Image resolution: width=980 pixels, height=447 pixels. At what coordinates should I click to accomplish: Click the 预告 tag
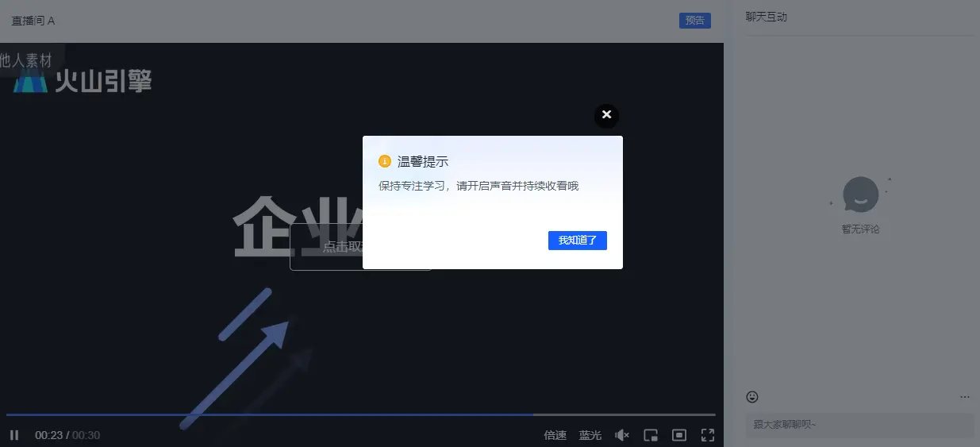(x=695, y=21)
